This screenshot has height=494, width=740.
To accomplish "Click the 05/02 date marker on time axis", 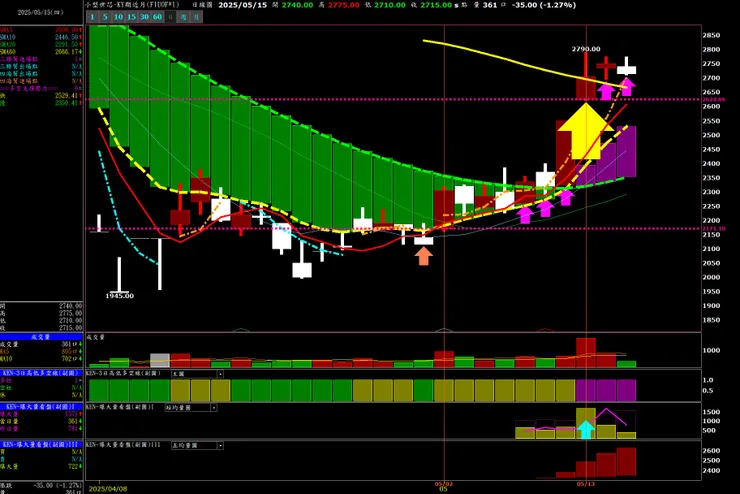I will (444, 484).
